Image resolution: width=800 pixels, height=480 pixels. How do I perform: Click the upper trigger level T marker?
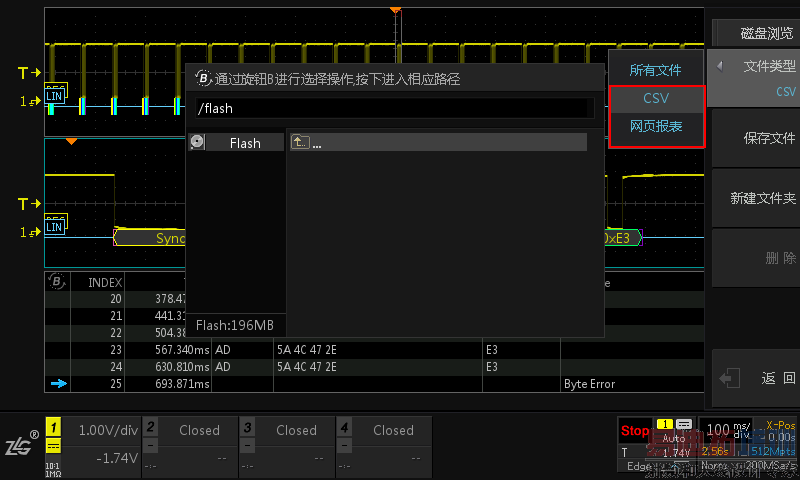pos(29,73)
